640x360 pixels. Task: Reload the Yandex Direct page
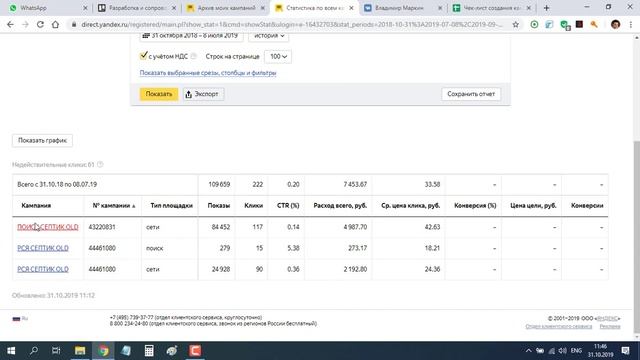coord(40,24)
